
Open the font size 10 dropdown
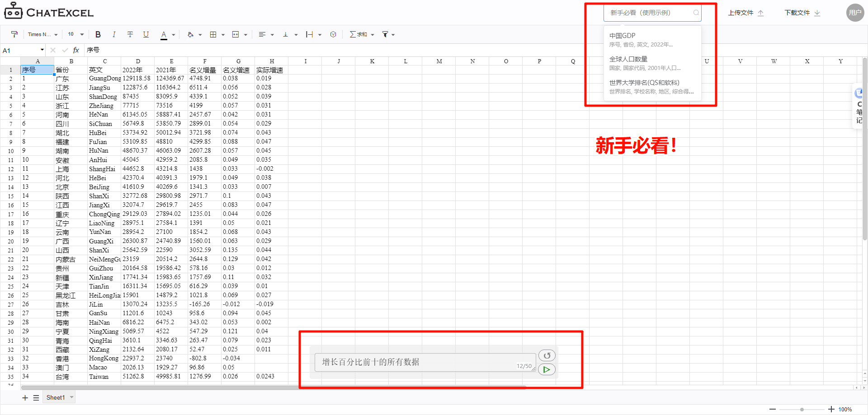click(75, 34)
